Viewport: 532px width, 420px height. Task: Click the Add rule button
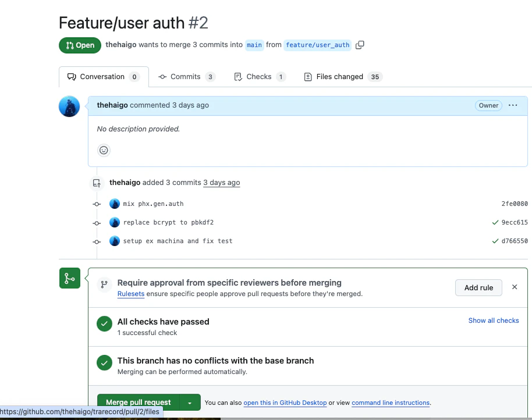(x=478, y=287)
